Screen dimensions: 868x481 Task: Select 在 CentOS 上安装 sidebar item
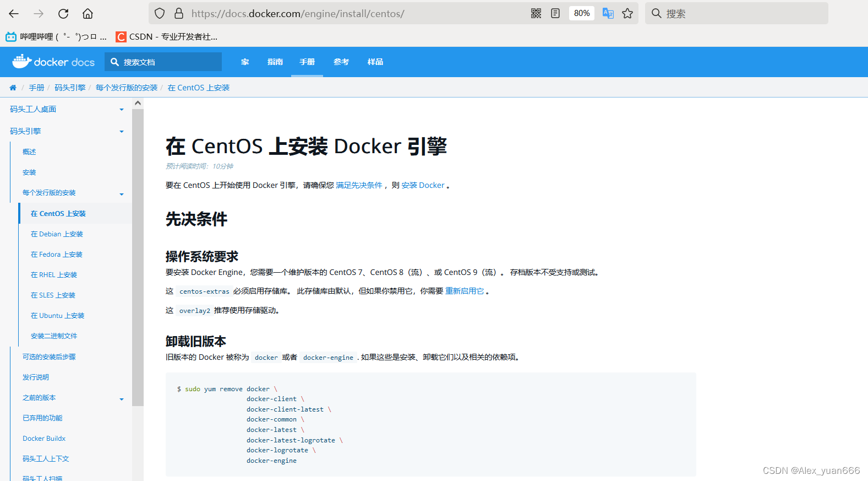[58, 214]
